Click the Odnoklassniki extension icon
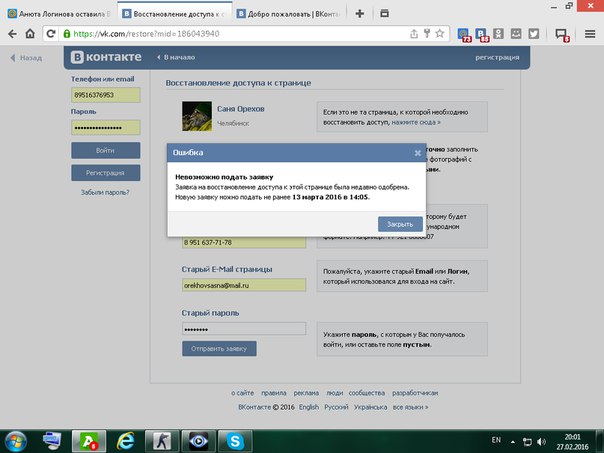 tap(498, 34)
